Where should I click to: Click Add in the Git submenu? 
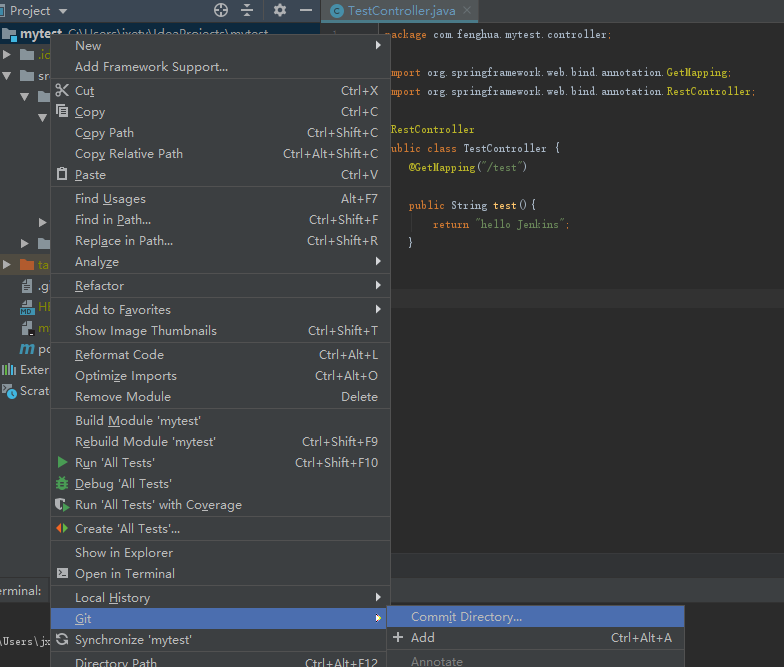coord(423,638)
